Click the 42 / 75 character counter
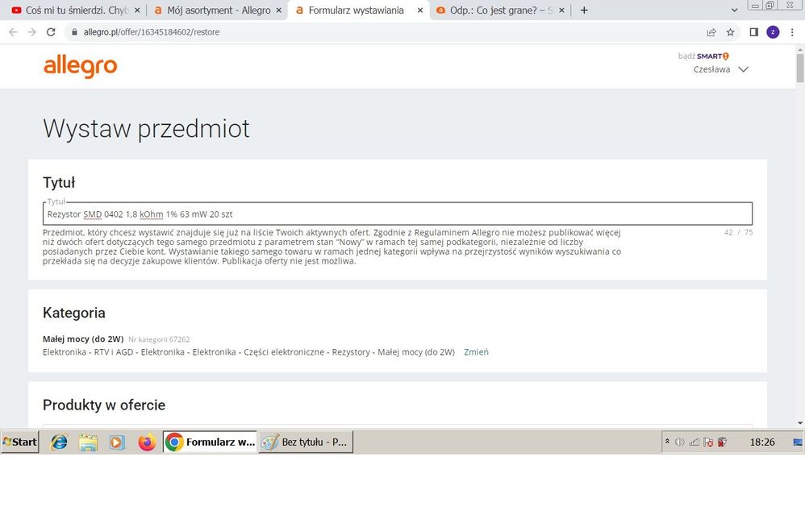This screenshot has height=532, width=805. [738, 232]
